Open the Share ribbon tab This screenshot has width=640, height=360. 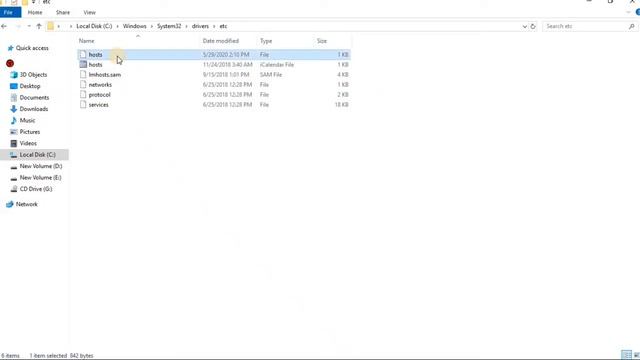pos(63,13)
